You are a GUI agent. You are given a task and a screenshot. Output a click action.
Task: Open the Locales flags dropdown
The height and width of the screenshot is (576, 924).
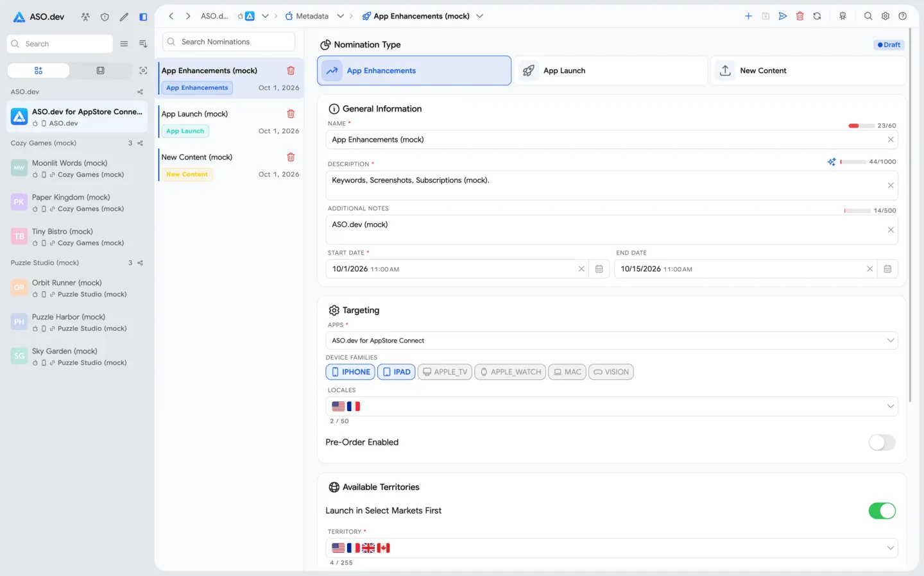(612, 406)
